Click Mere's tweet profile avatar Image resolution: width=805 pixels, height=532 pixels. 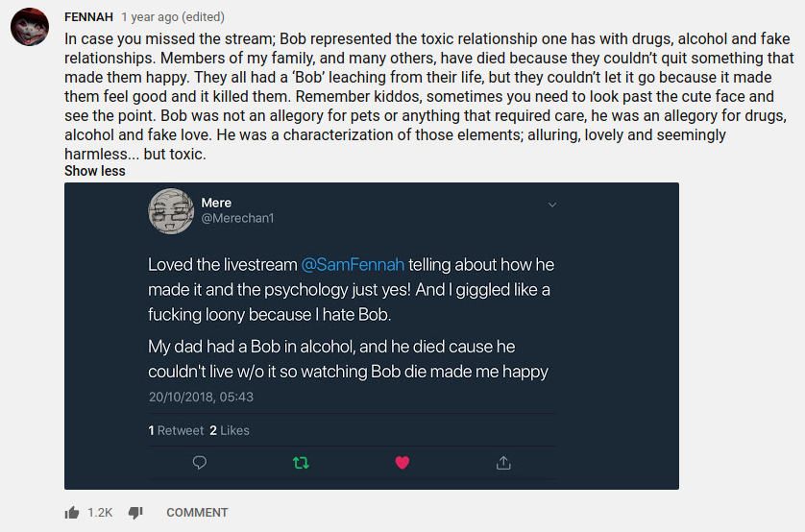pyautogui.click(x=171, y=210)
